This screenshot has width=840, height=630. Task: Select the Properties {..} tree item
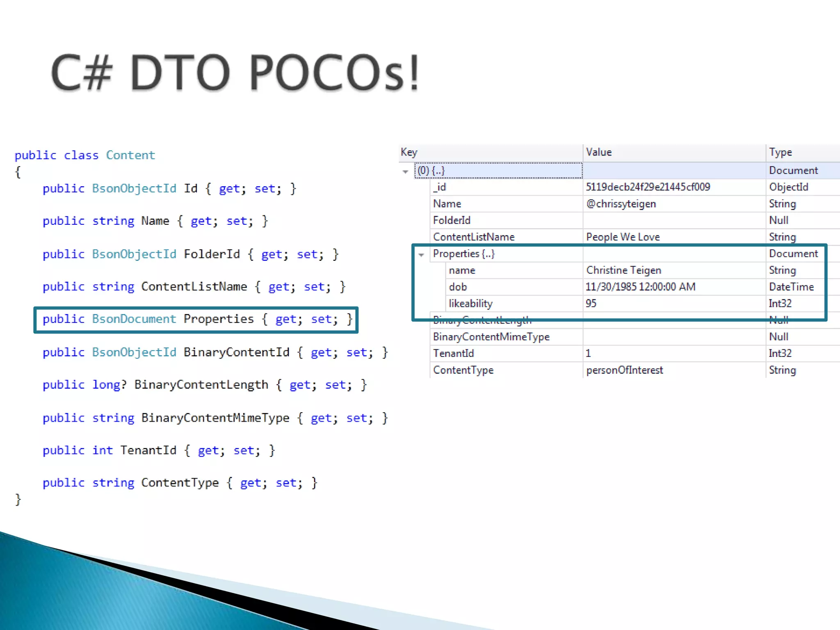[x=464, y=254]
